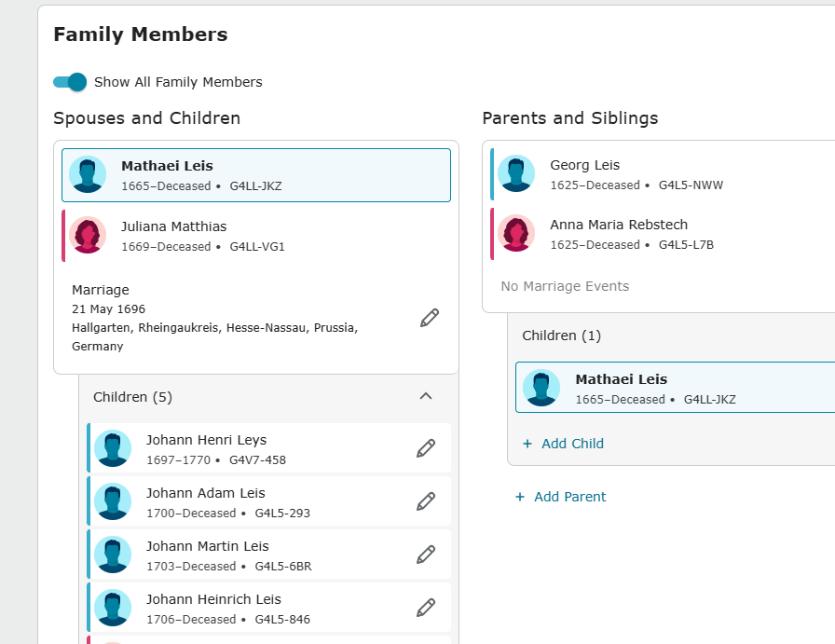Click ID G4LL-JKZ in Spouses card
Image resolution: width=835 pixels, height=644 pixels.
(255, 185)
